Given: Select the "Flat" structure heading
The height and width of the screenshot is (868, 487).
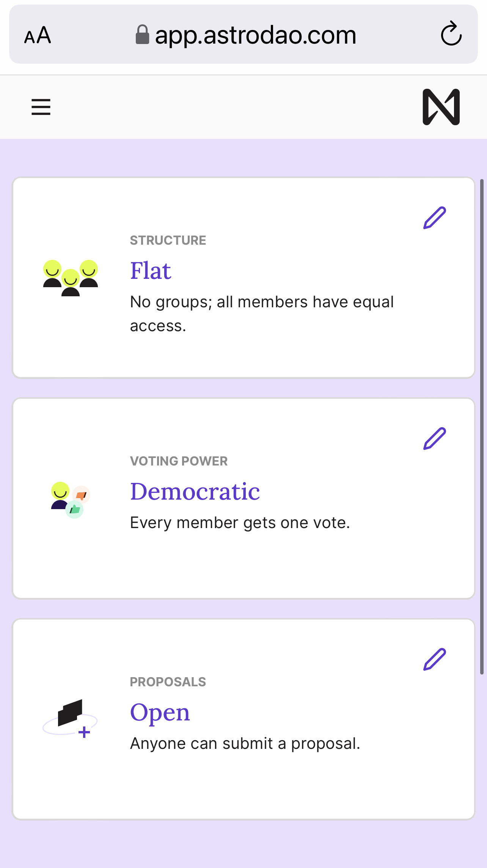Looking at the screenshot, I should 151,271.
